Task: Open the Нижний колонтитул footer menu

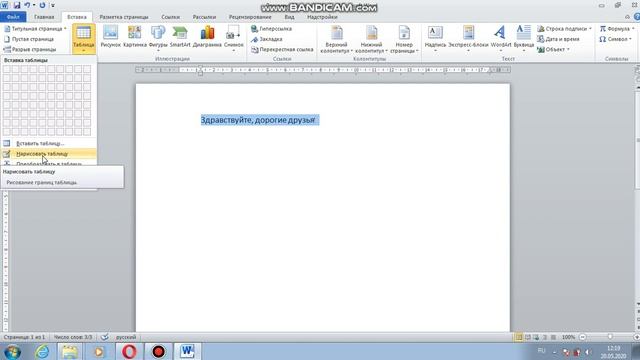Action: coord(371,39)
